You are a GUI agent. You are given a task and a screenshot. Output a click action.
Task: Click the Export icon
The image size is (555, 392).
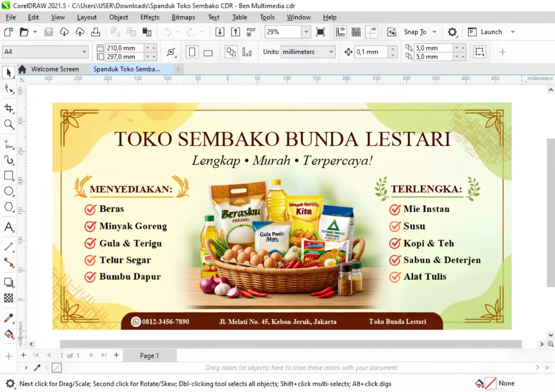click(x=235, y=32)
